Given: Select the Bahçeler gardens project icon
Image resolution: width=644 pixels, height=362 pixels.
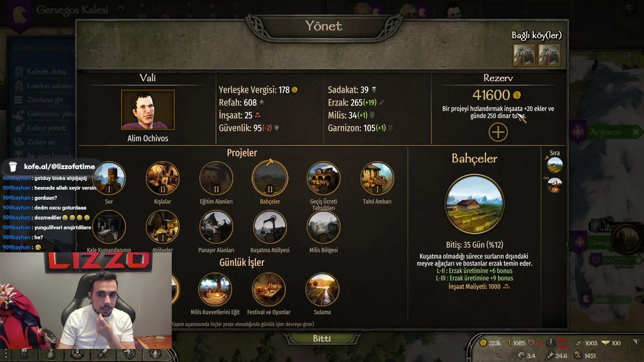Looking at the screenshot, I should point(270,178).
